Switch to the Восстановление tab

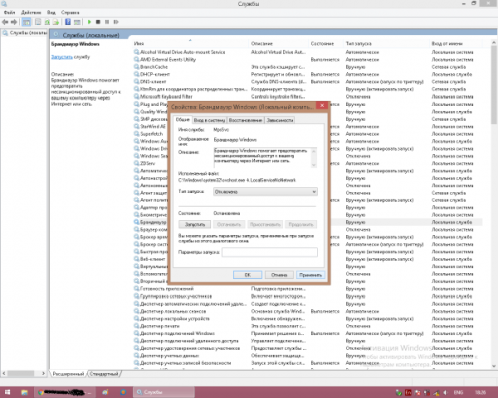click(x=245, y=120)
